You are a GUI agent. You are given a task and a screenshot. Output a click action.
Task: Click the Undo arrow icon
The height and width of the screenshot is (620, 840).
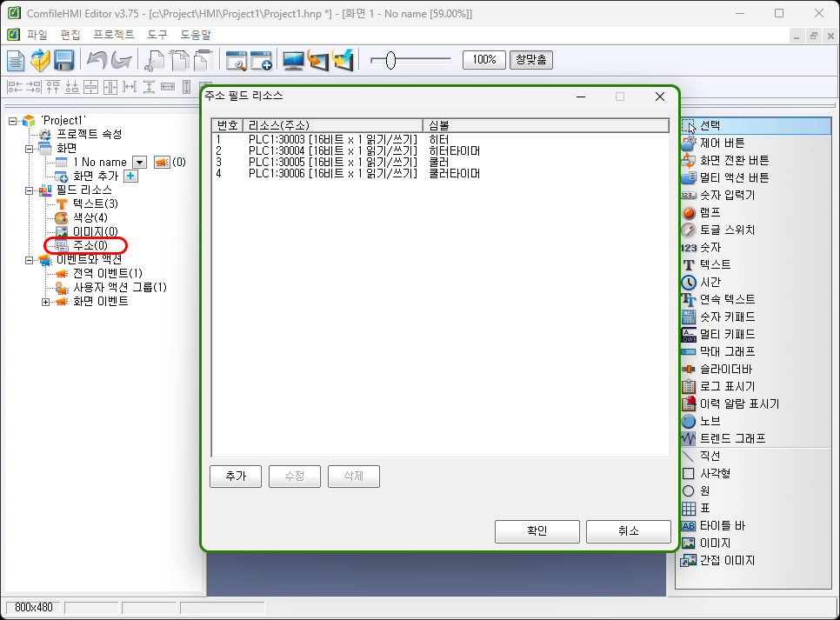click(x=98, y=60)
